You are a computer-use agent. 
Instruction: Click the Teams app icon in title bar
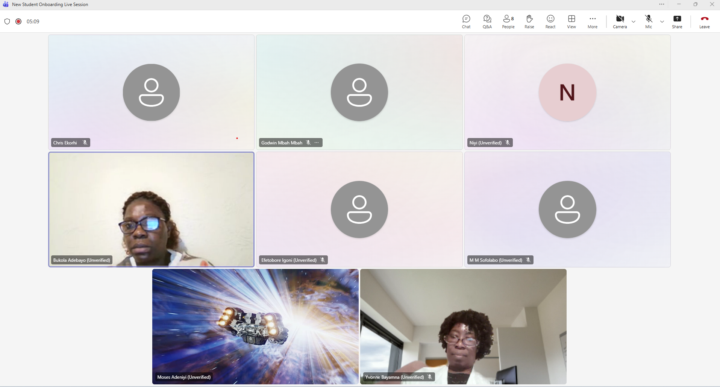click(x=6, y=4)
